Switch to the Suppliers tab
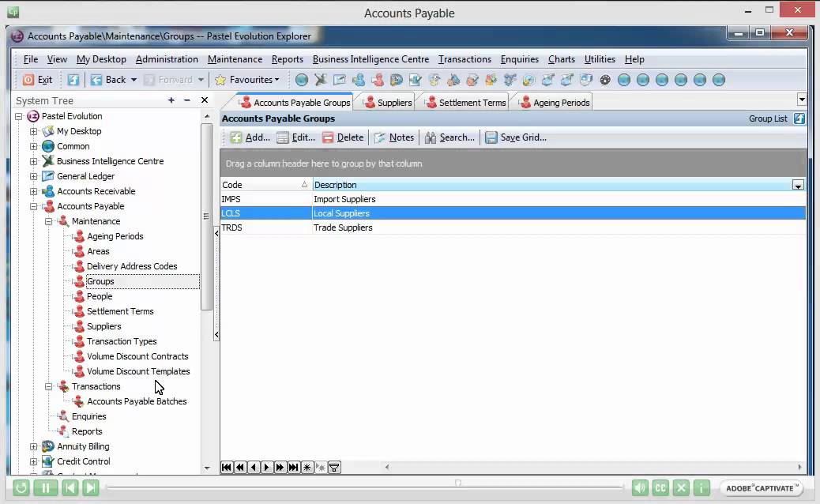 pyautogui.click(x=388, y=103)
